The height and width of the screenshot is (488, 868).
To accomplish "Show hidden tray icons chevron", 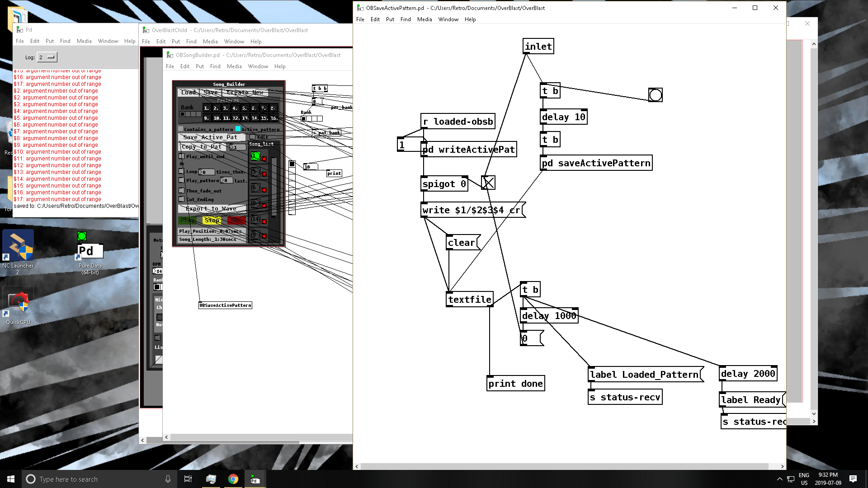I will tap(779, 479).
